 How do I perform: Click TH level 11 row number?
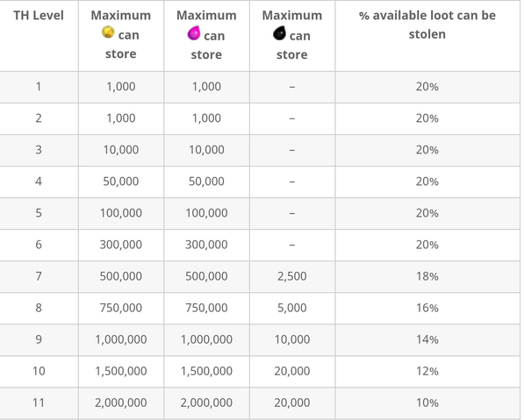39,402
